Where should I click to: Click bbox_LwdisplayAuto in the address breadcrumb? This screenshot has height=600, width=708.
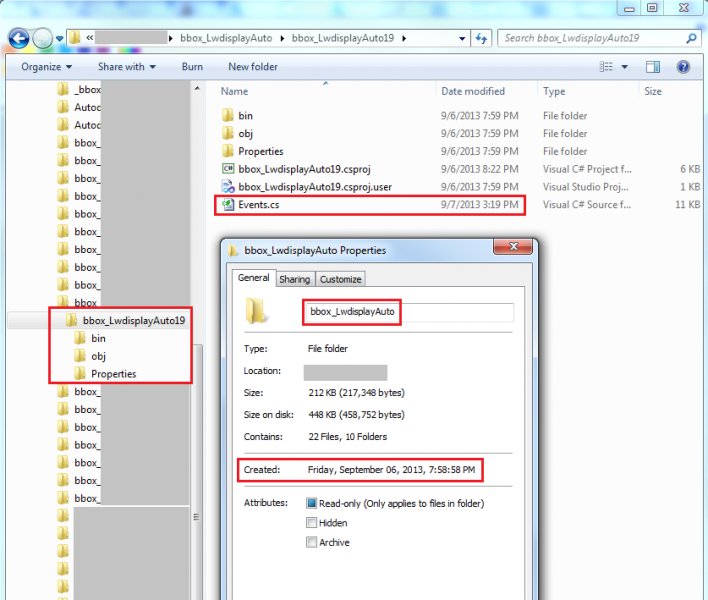[x=226, y=38]
